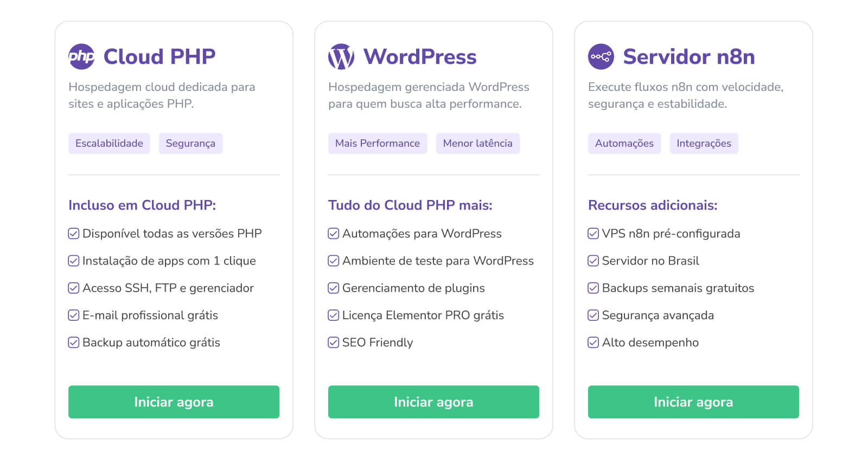Click Iniciar agora for Servidor n8n
This screenshot has width=868, height=459.
(693, 402)
